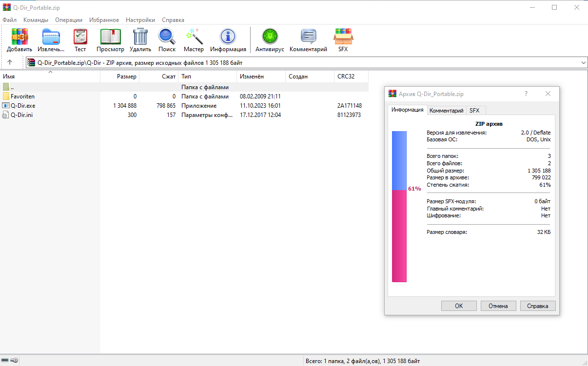Sort by Создан column header
Screen dimensions: 588x366
tap(310, 77)
